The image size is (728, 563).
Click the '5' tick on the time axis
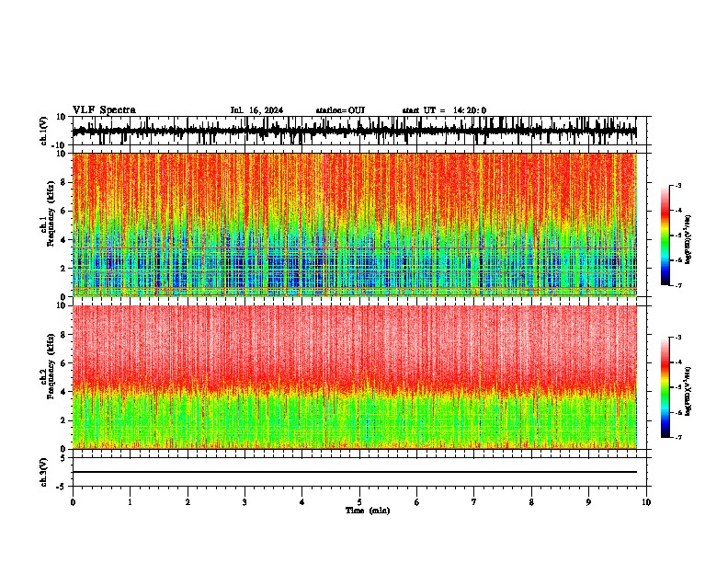[359, 502]
